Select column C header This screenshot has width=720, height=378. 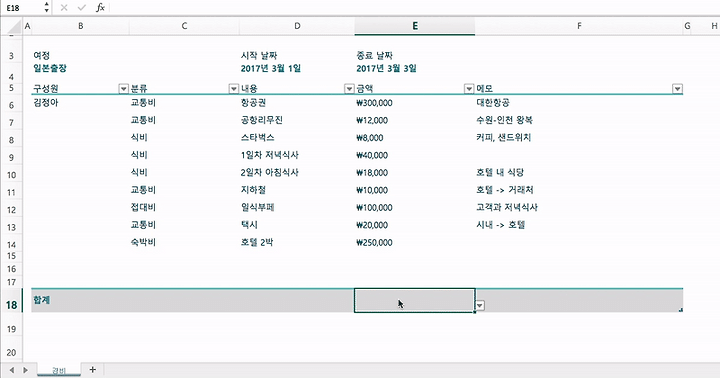[x=184, y=26]
